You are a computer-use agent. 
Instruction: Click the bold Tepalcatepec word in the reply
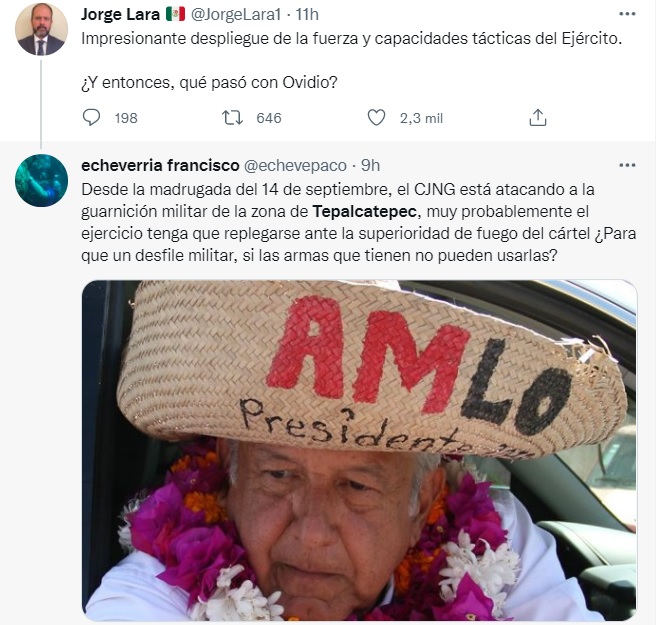(x=365, y=211)
